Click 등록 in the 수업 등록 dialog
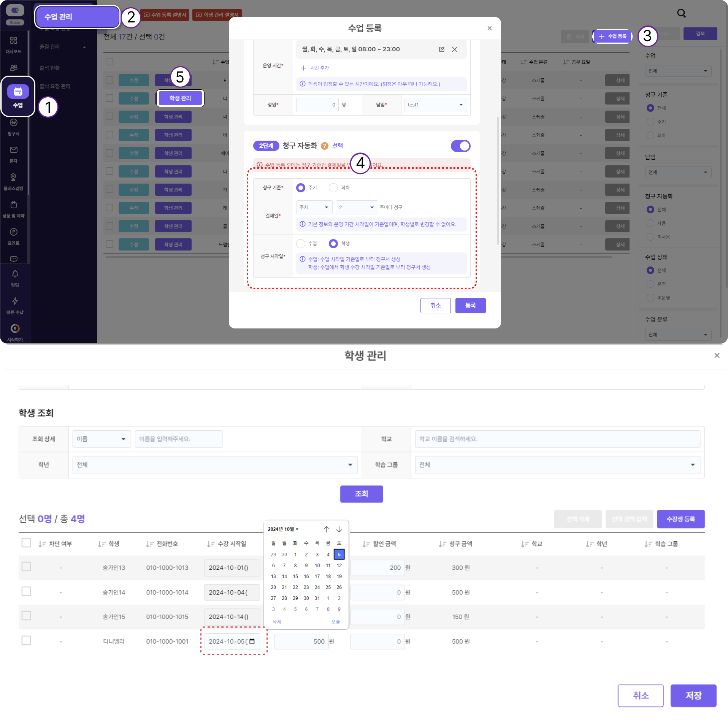 click(470, 306)
